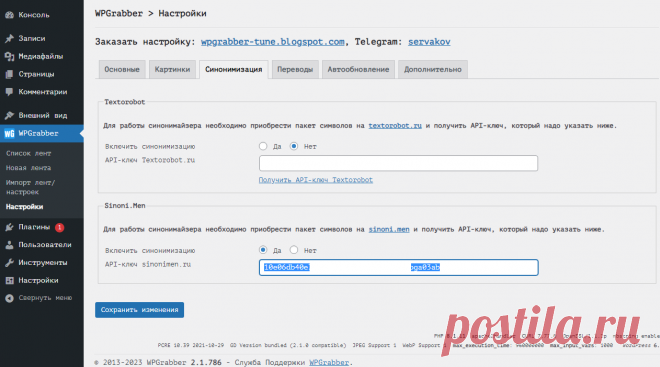The image size is (660, 367).
Task: Click the Пользователи user icon
Action: tap(9, 245)
